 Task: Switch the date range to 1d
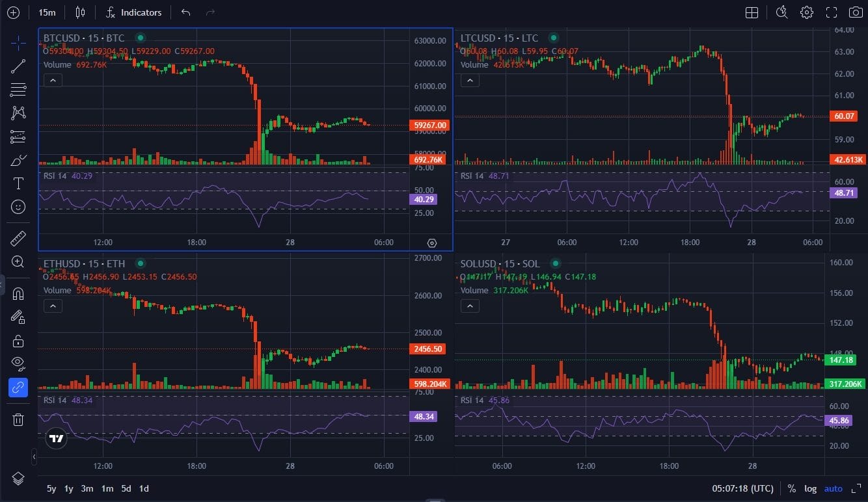(x=143, y=488)
